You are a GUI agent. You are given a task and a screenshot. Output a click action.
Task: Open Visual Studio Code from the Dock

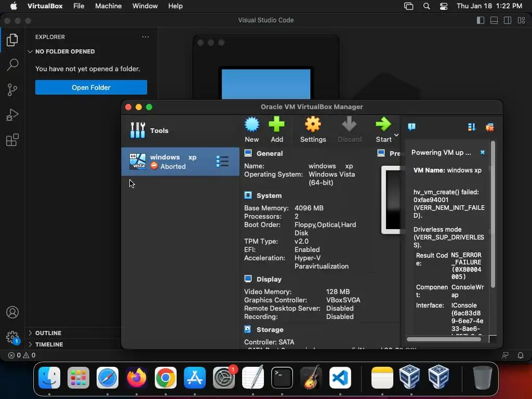[340, 378]
